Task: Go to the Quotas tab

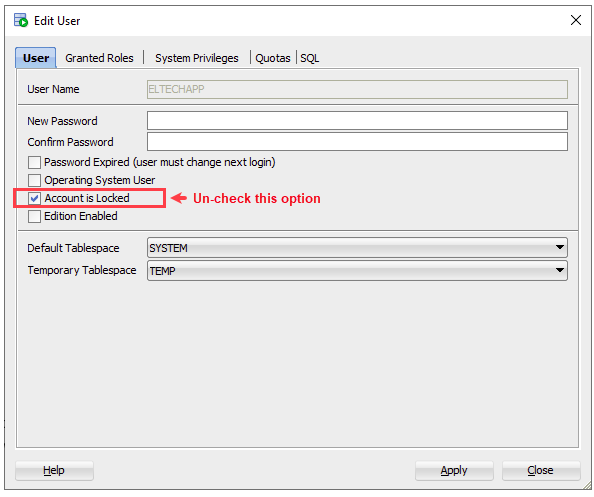Action: click(273, 58)
